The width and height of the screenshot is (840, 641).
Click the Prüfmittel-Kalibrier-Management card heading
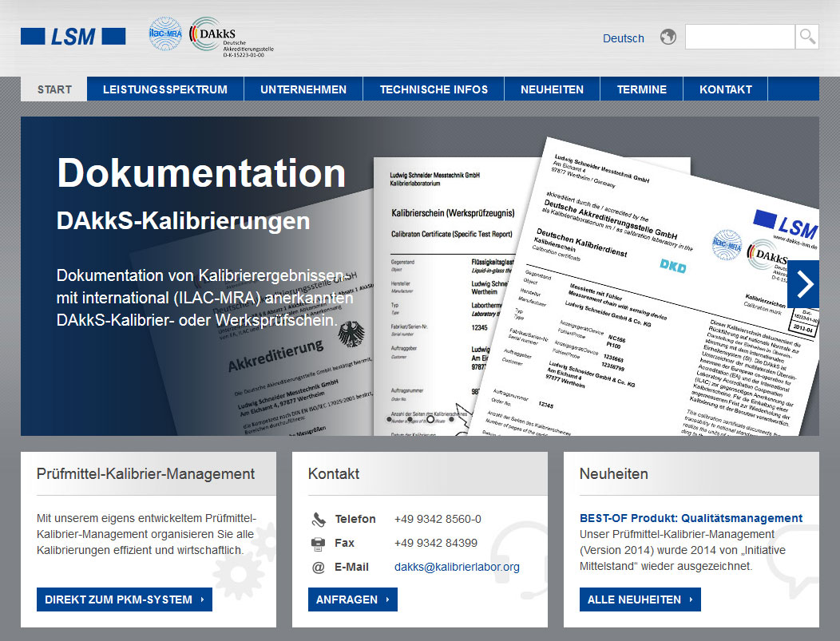(145, 473)
